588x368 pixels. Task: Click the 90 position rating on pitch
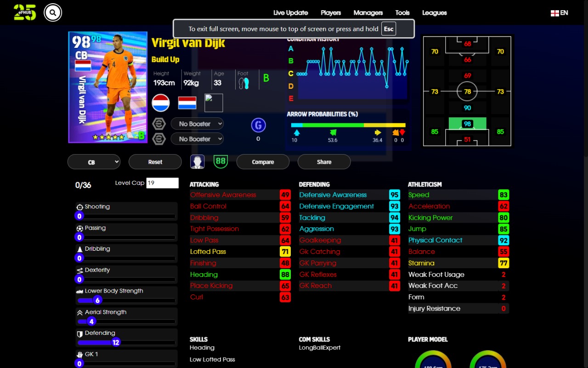point(467,108)
